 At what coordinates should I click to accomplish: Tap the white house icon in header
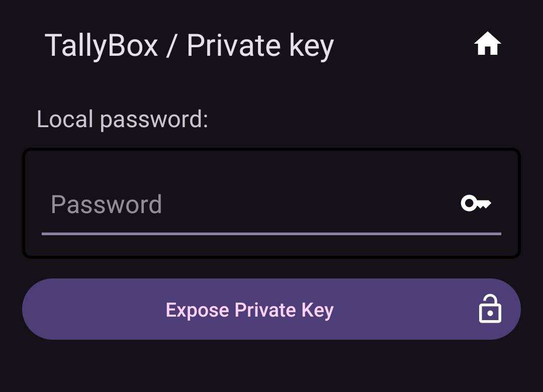click(487, 44)
